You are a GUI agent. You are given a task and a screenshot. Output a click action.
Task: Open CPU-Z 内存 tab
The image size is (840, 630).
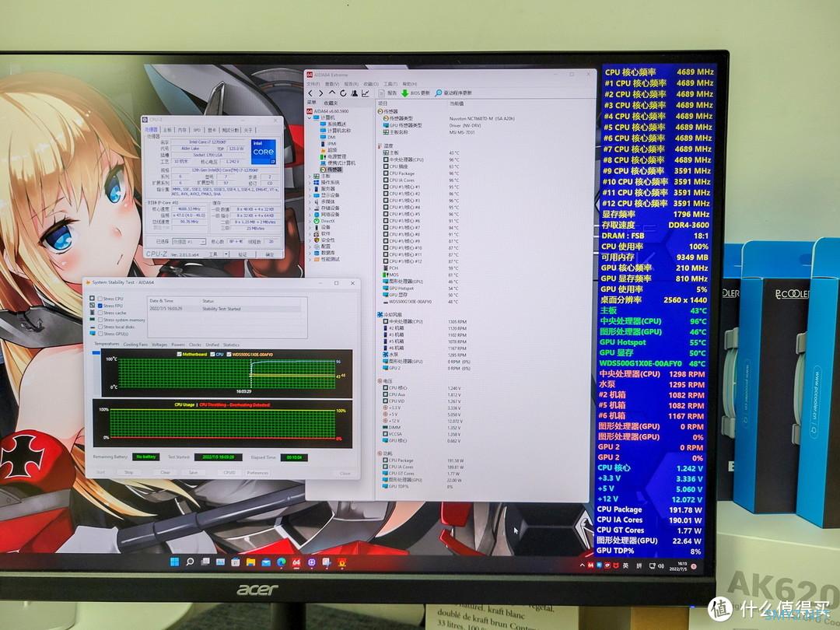182,130
